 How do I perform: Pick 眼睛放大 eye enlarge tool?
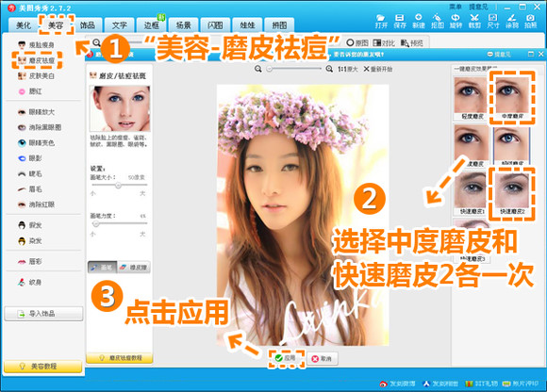click(36, 112)
